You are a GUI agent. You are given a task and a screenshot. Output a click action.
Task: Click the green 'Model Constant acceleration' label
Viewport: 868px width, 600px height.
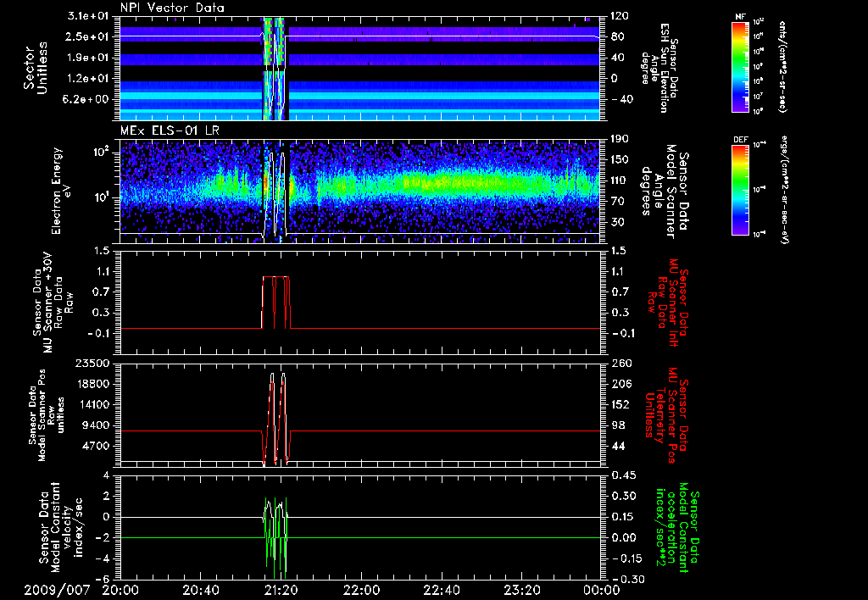point(676,527)
